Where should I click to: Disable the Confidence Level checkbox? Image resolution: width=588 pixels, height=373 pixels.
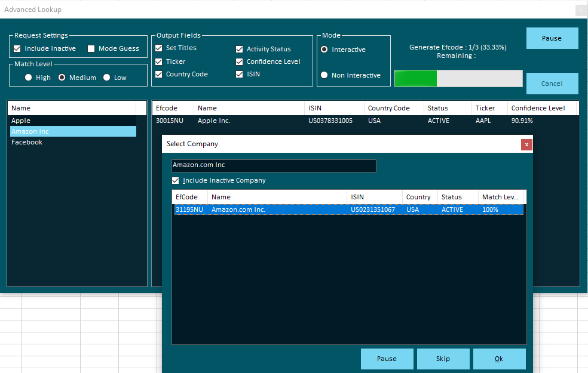click(x=240, y=62)
